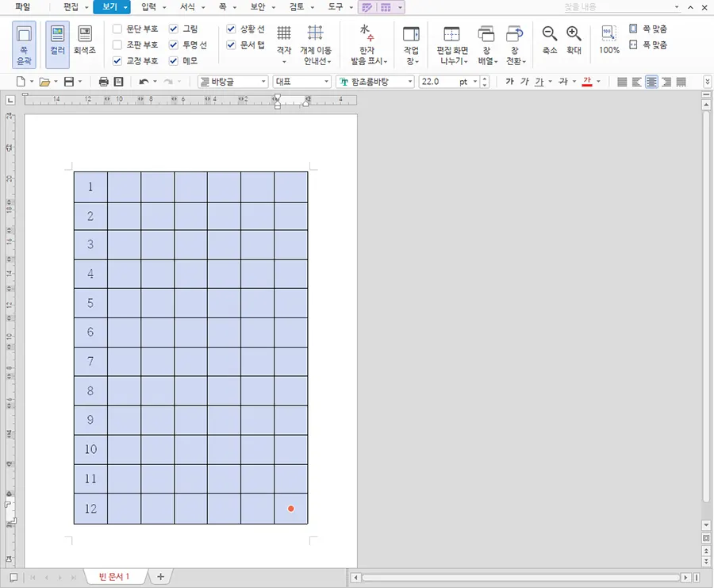Uncheck the 교정 부호 checkbox

[117, 60]
